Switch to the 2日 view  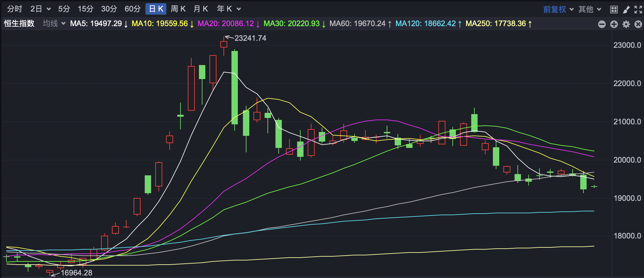(x=36, y=9)
